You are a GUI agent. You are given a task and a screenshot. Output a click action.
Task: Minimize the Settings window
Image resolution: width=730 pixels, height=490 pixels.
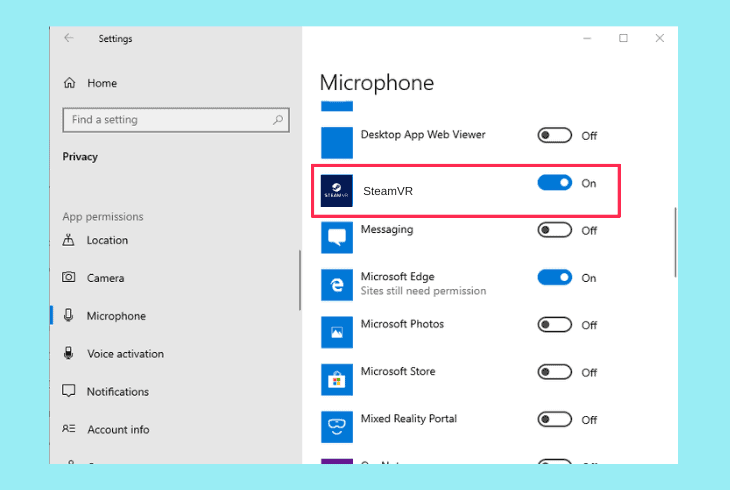[587, 38]
